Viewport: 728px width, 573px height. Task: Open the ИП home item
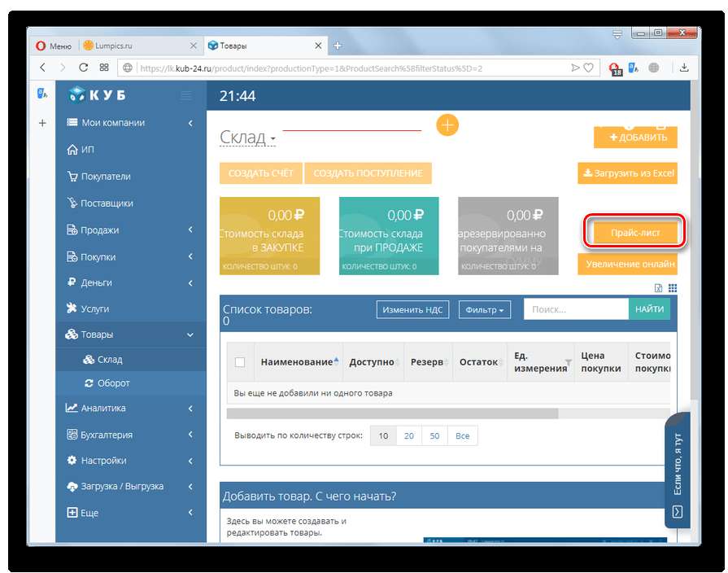pyautogui.click(x=131, y=150)
